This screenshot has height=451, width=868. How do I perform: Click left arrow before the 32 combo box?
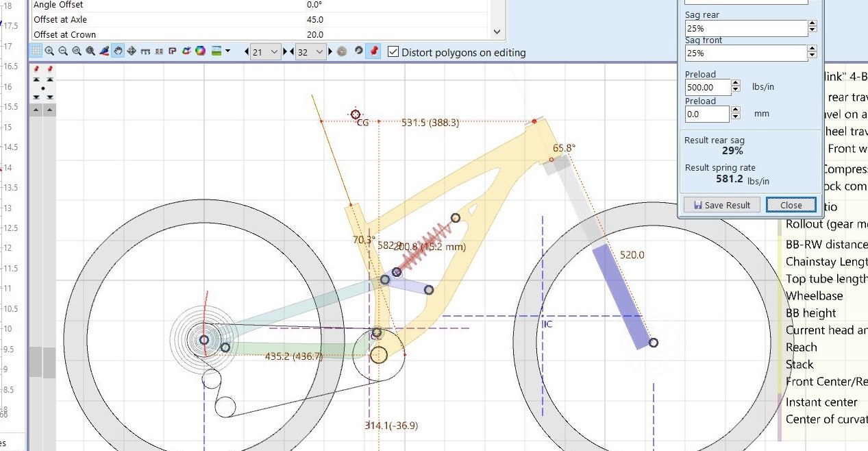292,52
